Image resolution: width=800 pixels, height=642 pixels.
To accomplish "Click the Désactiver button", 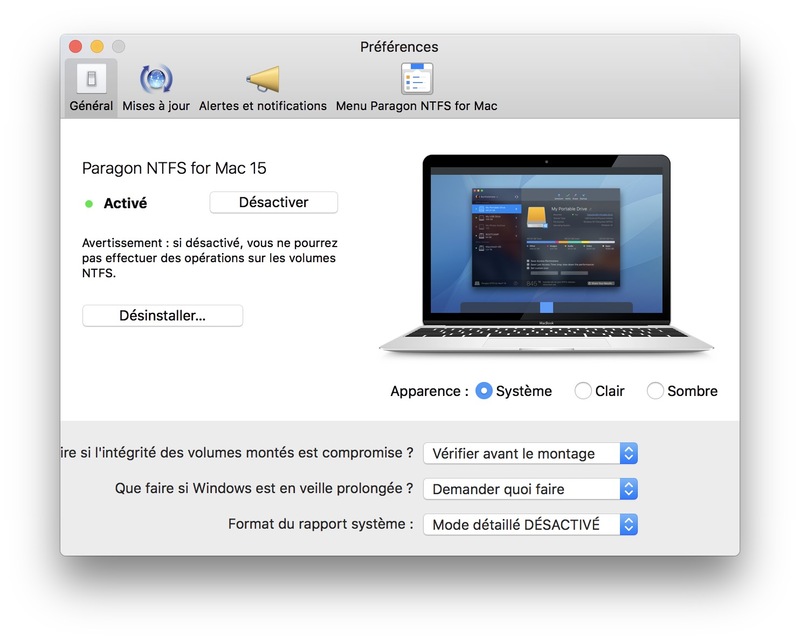I will (x=273, y=203).
